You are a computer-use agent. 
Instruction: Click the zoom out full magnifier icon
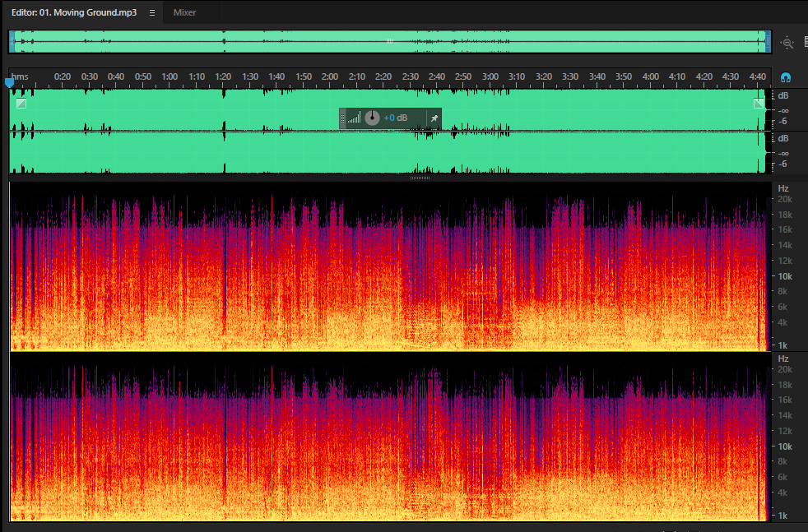click(x=787, y=43)
